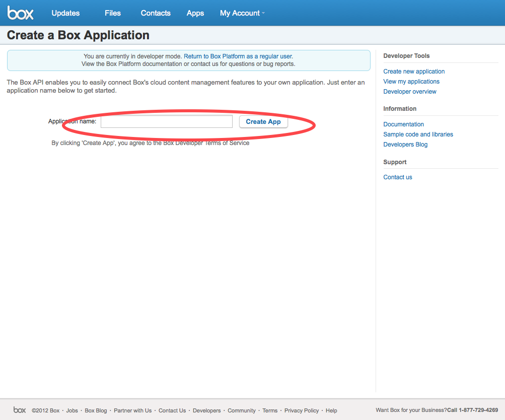Focus the Application name text field

point(167,121)
